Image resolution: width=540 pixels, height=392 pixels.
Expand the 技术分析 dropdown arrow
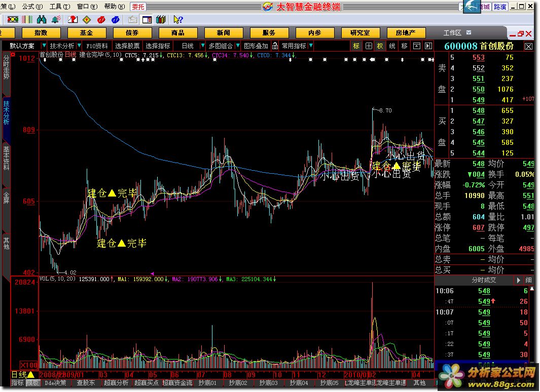[x=79, y=46]
